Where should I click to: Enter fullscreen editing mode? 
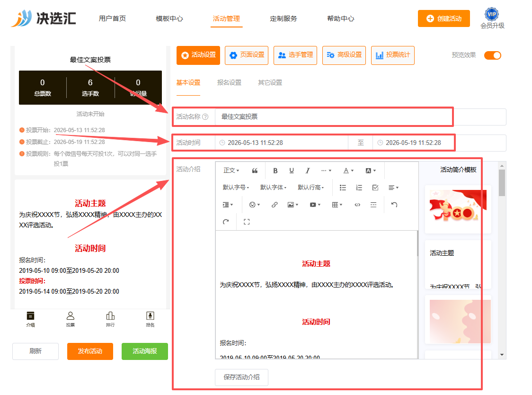[247, 222]
